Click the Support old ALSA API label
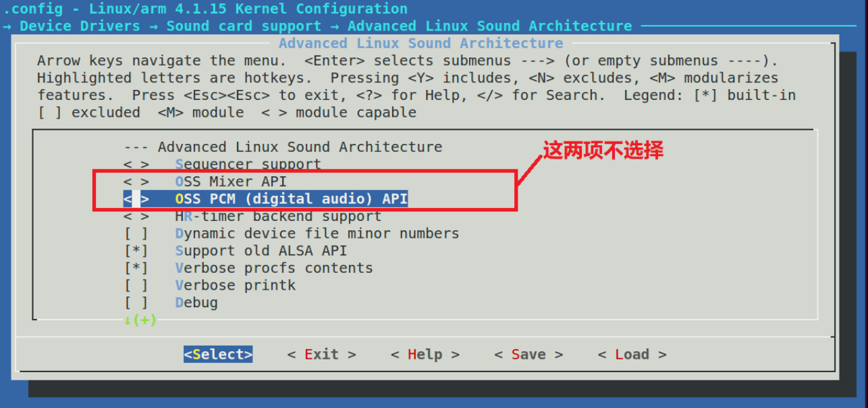Screen dimensions: 868x408 click(x=261, y=251)
